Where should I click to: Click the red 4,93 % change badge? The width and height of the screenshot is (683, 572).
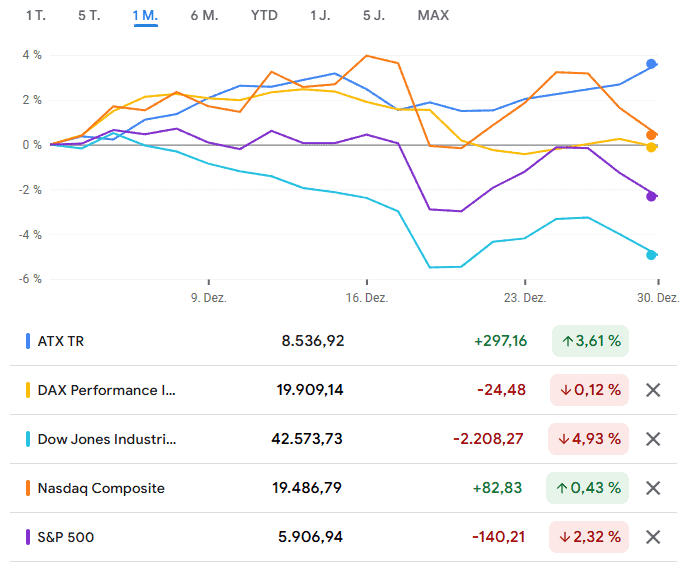588,439
